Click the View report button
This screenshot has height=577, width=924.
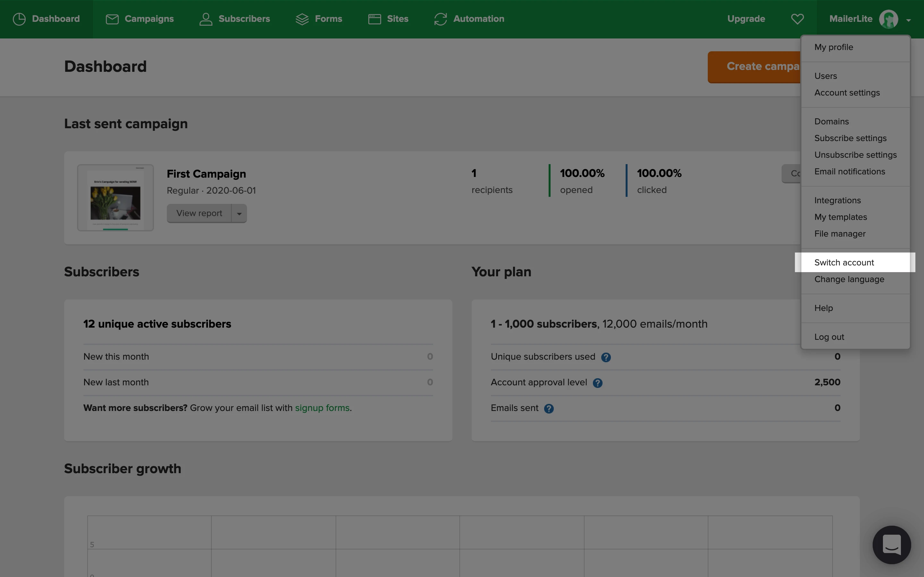tap(199, 213)
